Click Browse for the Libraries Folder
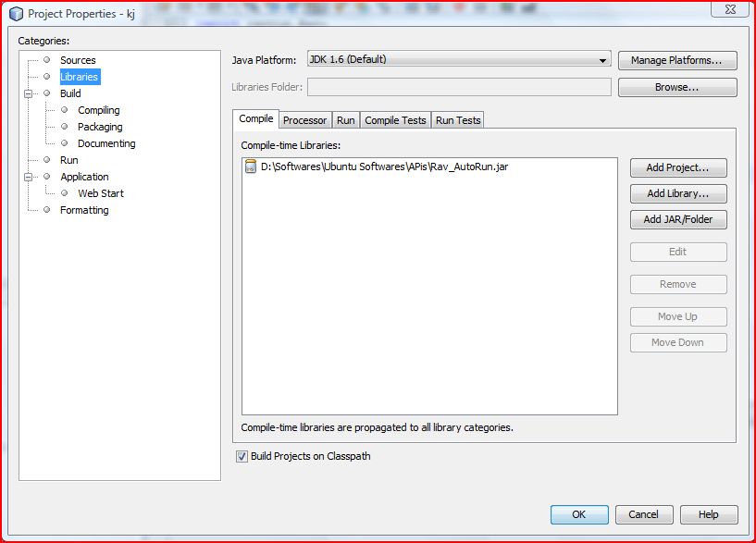The height and width of the screenshot is (543, 756). tap(677, 88)
